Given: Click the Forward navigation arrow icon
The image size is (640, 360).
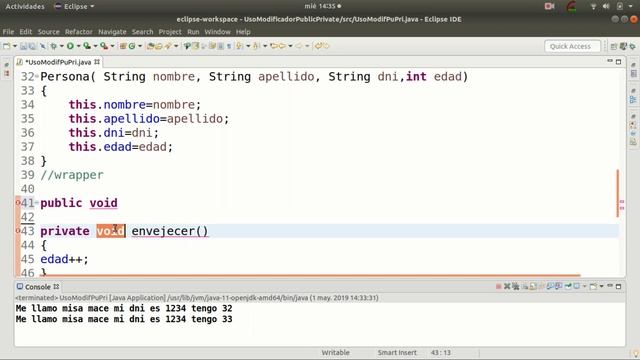Looking at the screenshot, I should [299, 46].
